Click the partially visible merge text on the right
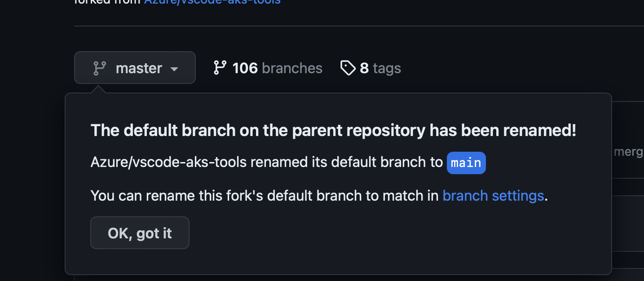Screen dimensions: 644x281 [629, 151]
